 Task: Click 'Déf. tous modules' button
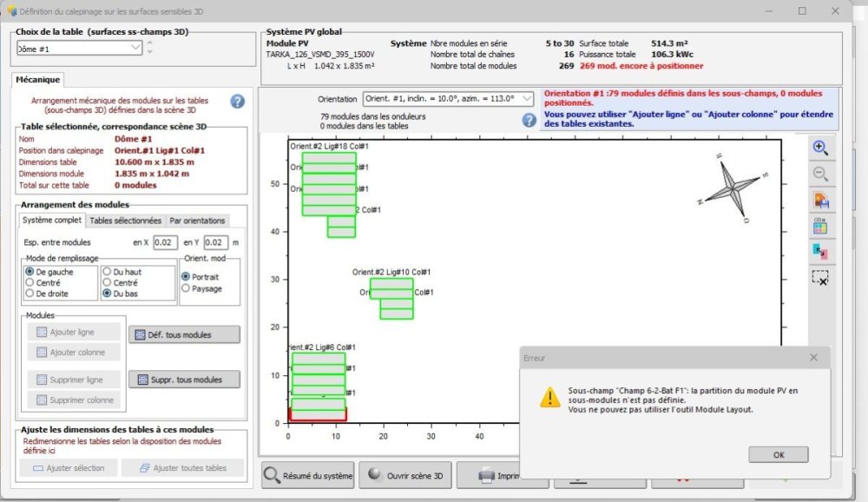[x=184, y=334]
